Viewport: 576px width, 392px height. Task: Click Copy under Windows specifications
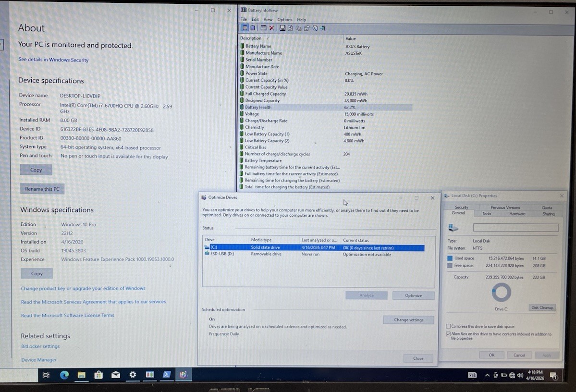(x=37, y=273)
